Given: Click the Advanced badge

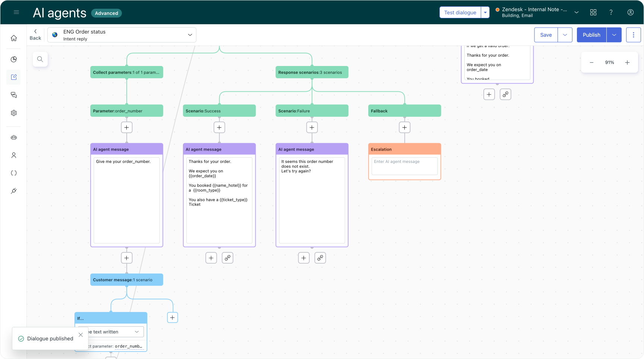Looking at the screenshot, I should [x=107, y=13].
